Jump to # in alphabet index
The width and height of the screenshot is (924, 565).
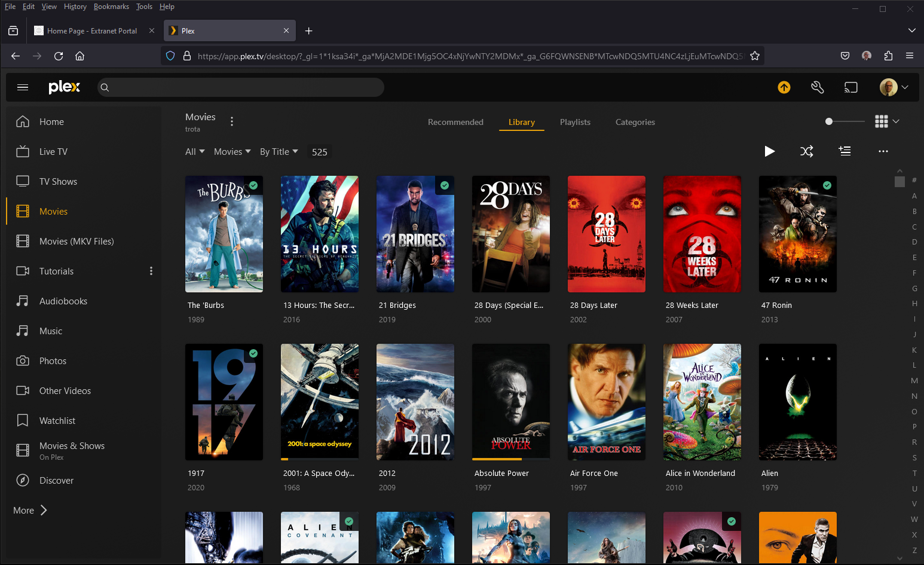(914, 181)
